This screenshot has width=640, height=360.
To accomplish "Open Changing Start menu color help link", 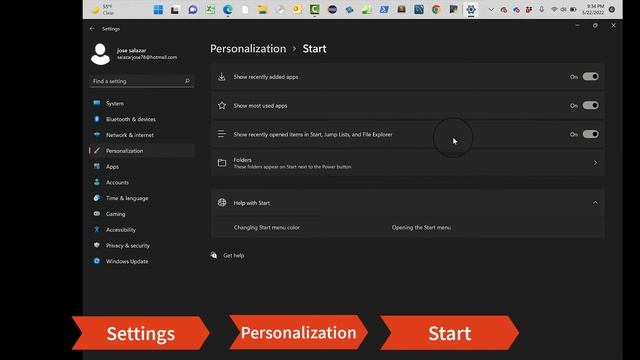I will 267,227.
